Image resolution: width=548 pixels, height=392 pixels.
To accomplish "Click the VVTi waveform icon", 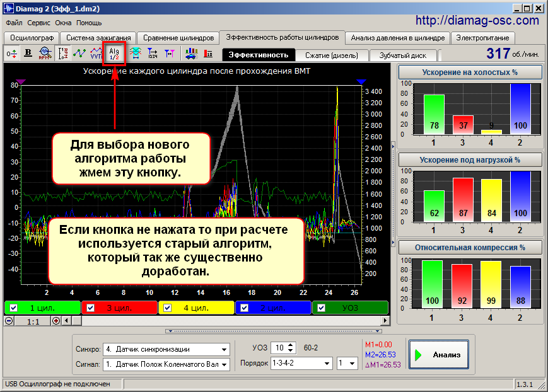I will [x=96, y=54].
